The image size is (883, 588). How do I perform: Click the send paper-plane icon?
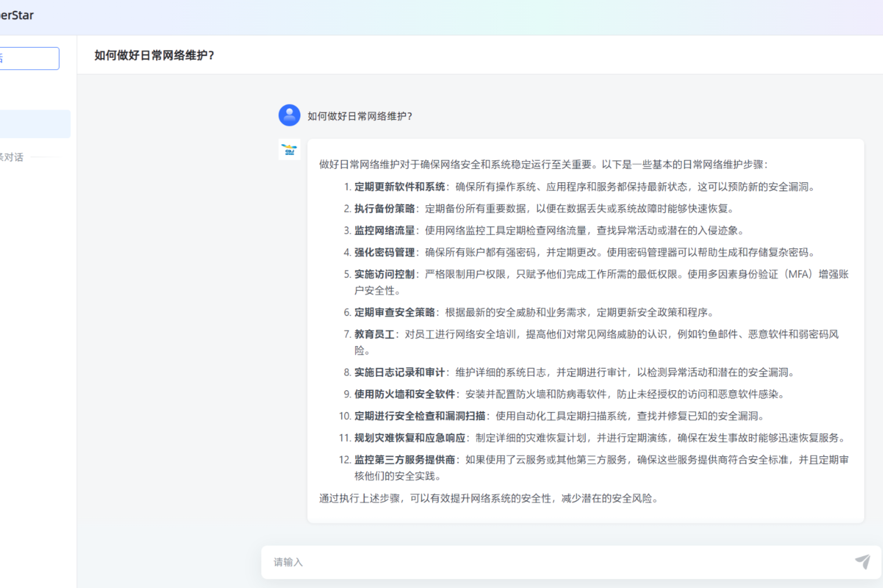point(862,562)
